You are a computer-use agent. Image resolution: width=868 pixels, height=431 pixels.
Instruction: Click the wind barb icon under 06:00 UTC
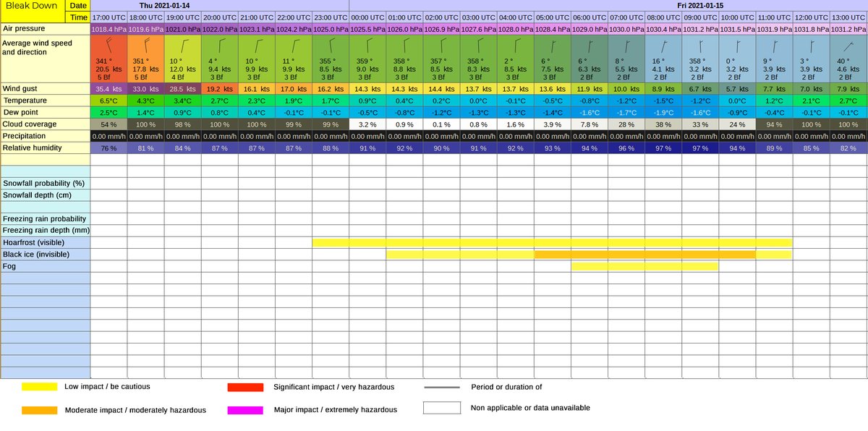[x=590, y=48]
